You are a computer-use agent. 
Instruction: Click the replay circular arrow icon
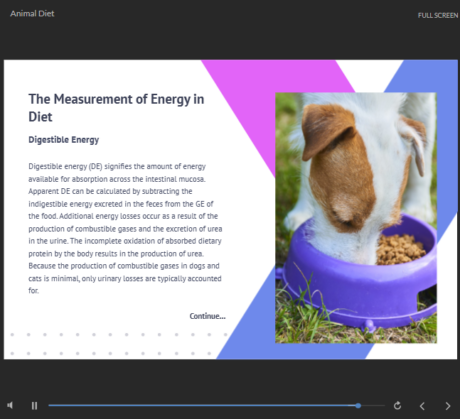click(x=397, y=406)
